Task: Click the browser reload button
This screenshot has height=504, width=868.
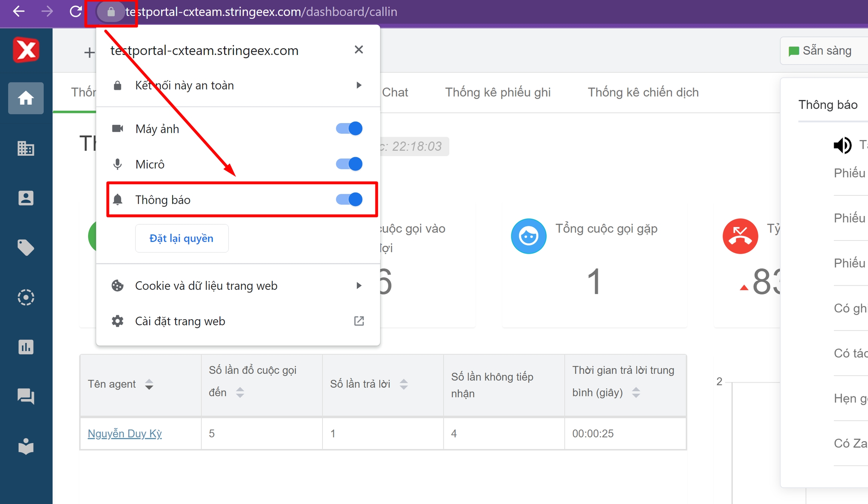Action: [76, 12]
